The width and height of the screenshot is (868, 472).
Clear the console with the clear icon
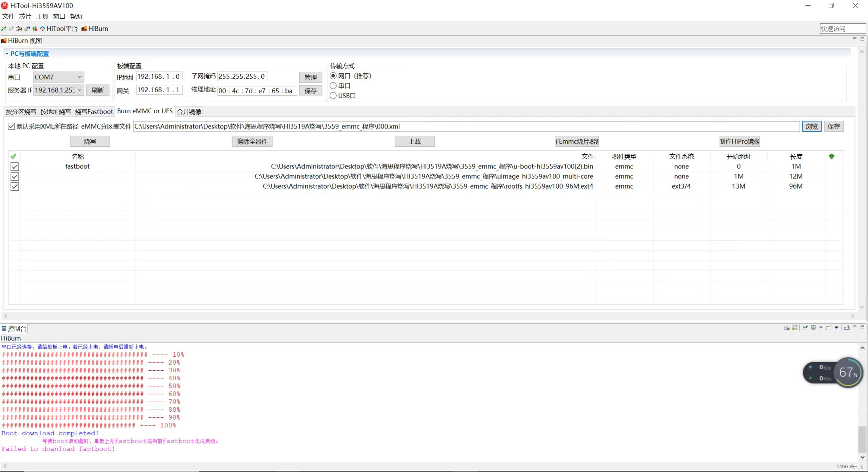pyautogui.click(x=787, y=328)
